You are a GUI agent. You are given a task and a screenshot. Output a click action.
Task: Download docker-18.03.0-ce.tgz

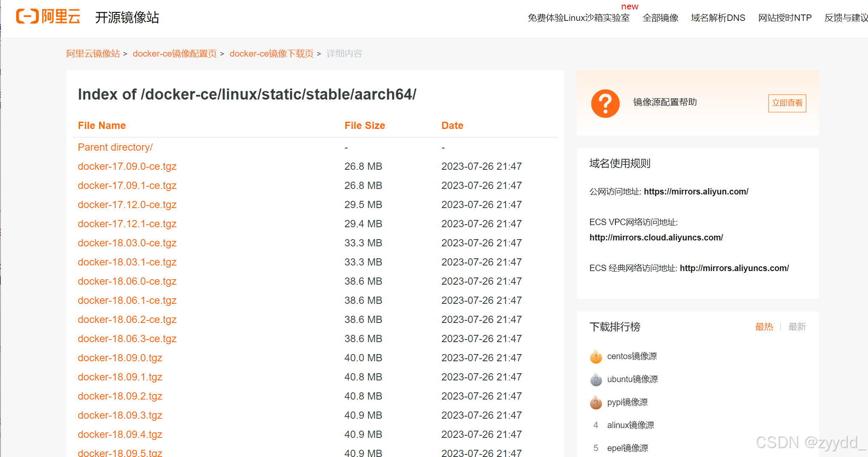coord(127,243)
